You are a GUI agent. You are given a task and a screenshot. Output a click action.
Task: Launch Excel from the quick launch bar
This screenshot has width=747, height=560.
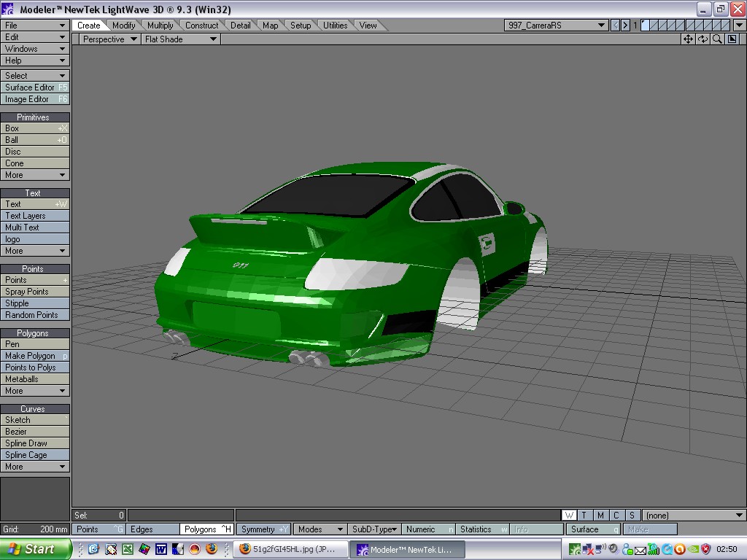coord(127,549)
